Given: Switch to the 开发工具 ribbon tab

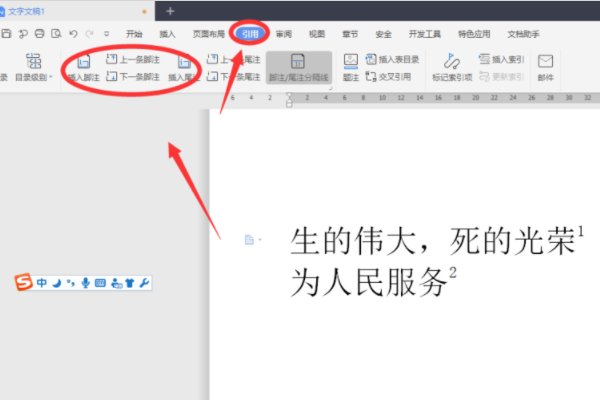Looking at the screenshot, I should click(x=425, y=34).
